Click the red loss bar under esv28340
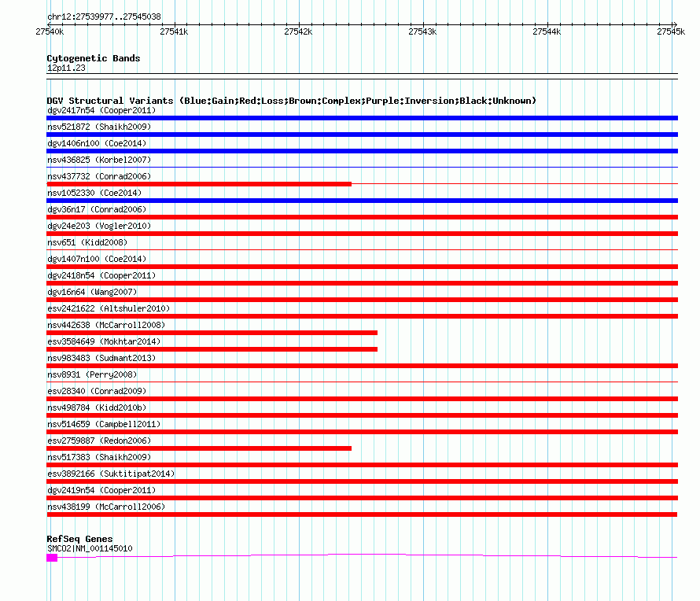Image resolution: width=700 pixels, height=601 pixels. 362,399
